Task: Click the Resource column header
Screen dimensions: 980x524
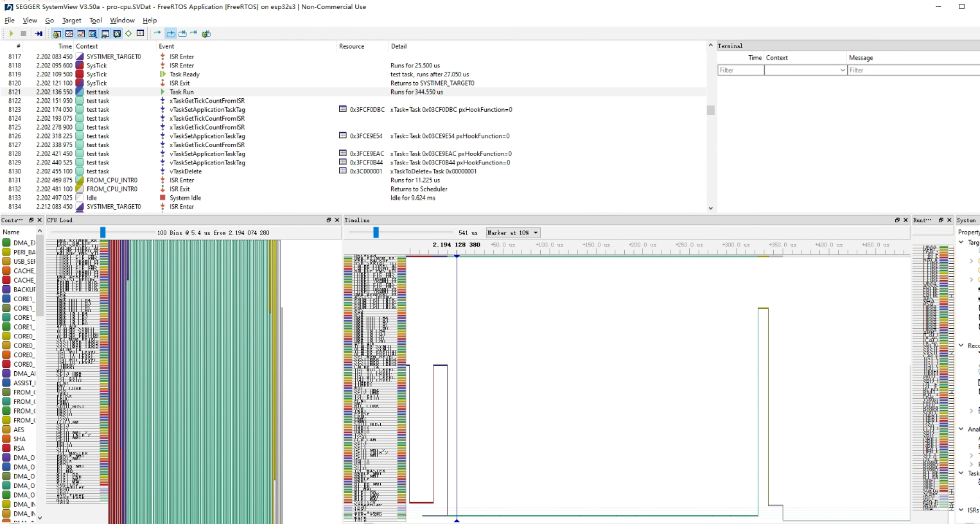Action: coord(351,46)
